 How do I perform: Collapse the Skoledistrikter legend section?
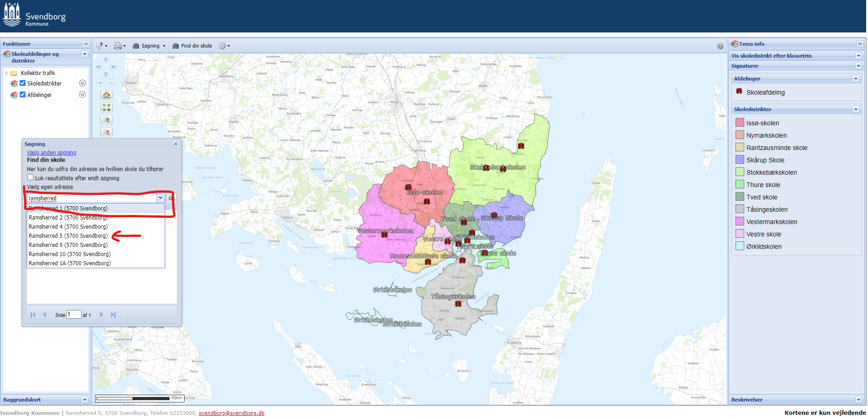(x=856, y=109)
